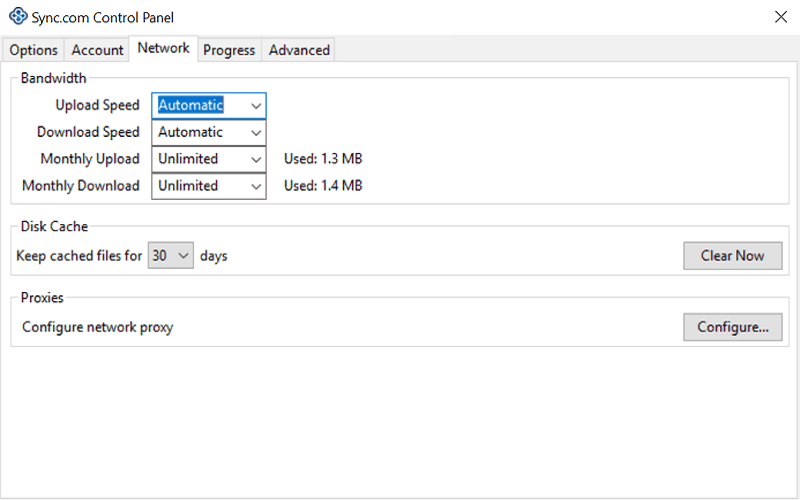Viewport: 800px width, 500px height.
Task: Click the Configure network proxy label
Action: 97,327
